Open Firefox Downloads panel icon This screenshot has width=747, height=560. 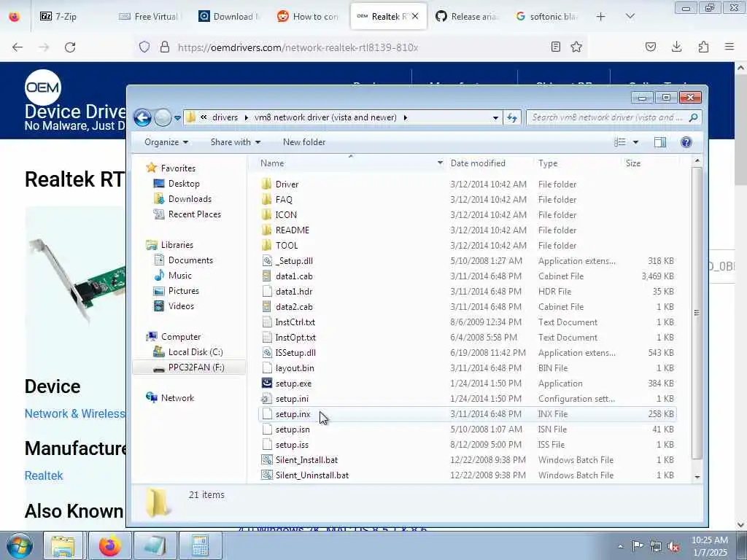(x=676, y=47)
